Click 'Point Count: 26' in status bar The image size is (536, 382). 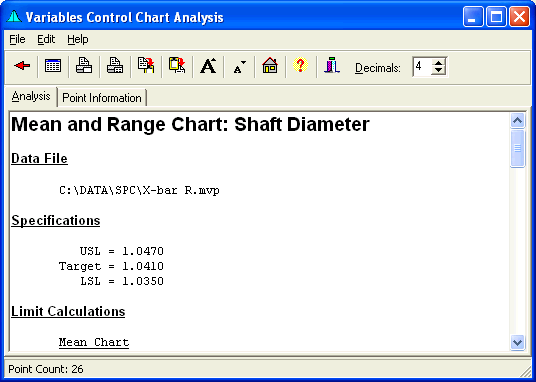(x=46, y=369)
